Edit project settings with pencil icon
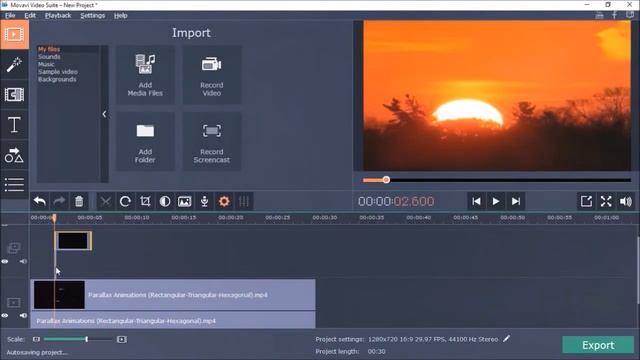 (x=507, y=339)
